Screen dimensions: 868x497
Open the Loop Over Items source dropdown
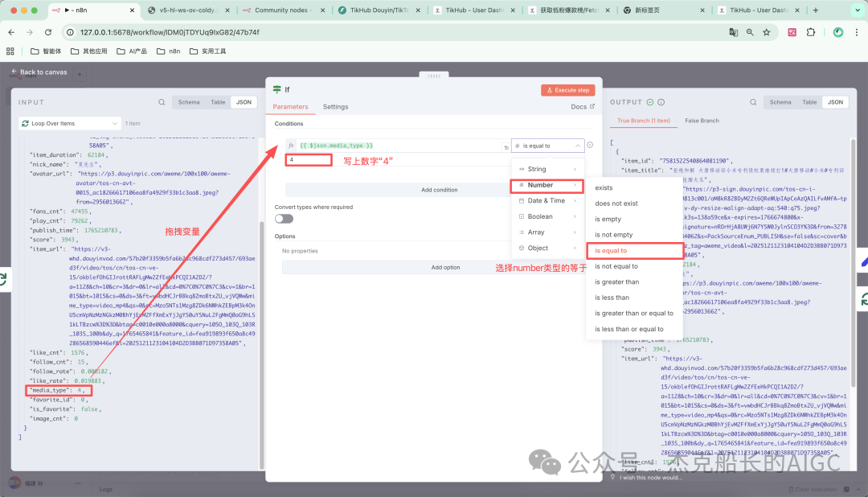(x=69, y=124)
